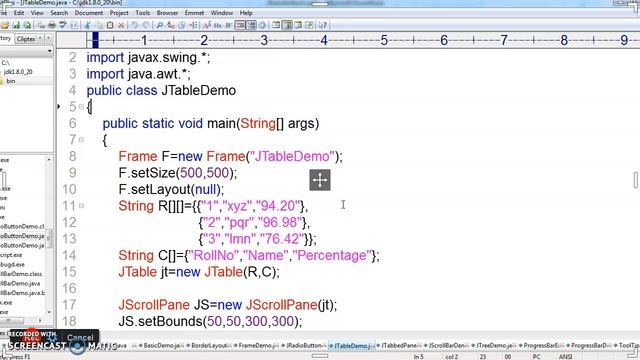Click the Copy toolbar icon

tap(98, 25)
